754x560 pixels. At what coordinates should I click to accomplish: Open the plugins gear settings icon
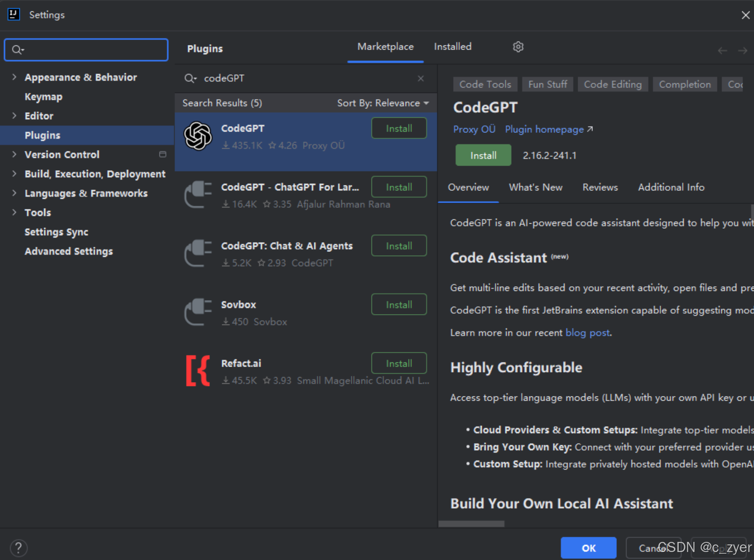[518, 47]
